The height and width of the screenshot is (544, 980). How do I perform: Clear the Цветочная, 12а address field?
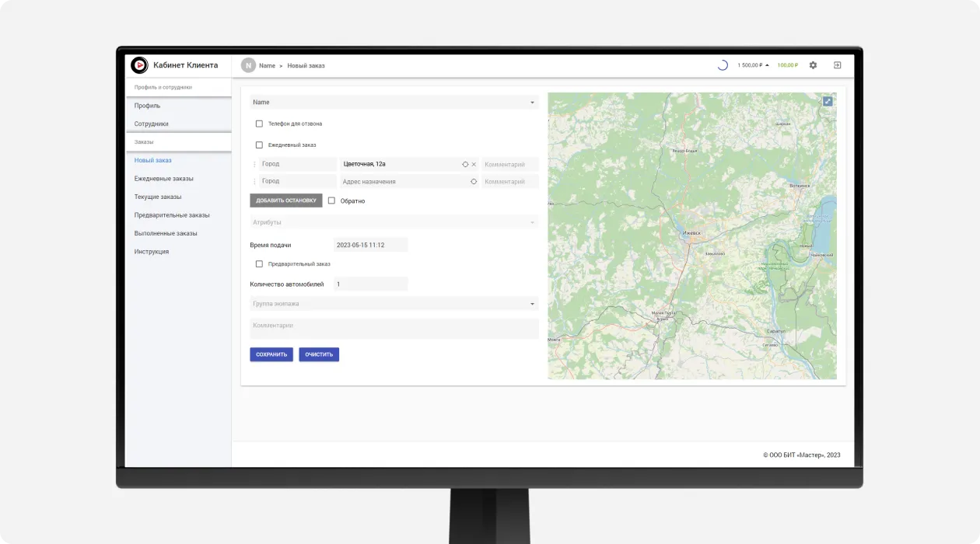(x=474, y=165)
